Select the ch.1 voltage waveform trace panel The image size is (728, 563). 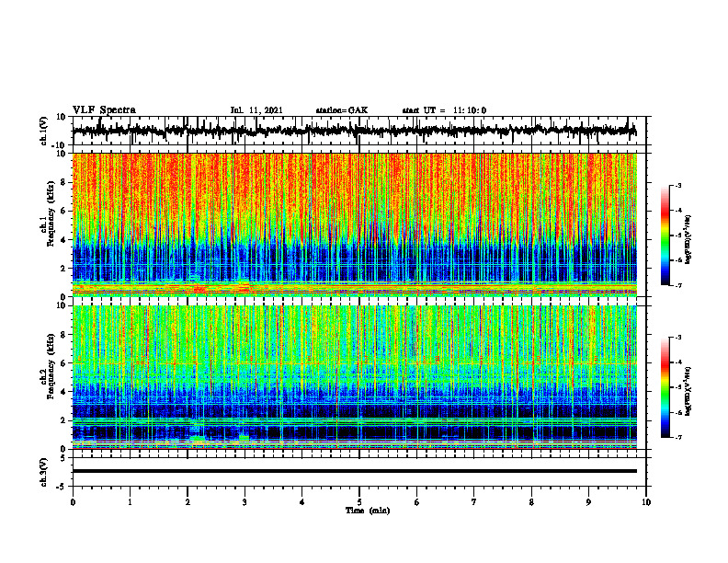coord(359,131)
